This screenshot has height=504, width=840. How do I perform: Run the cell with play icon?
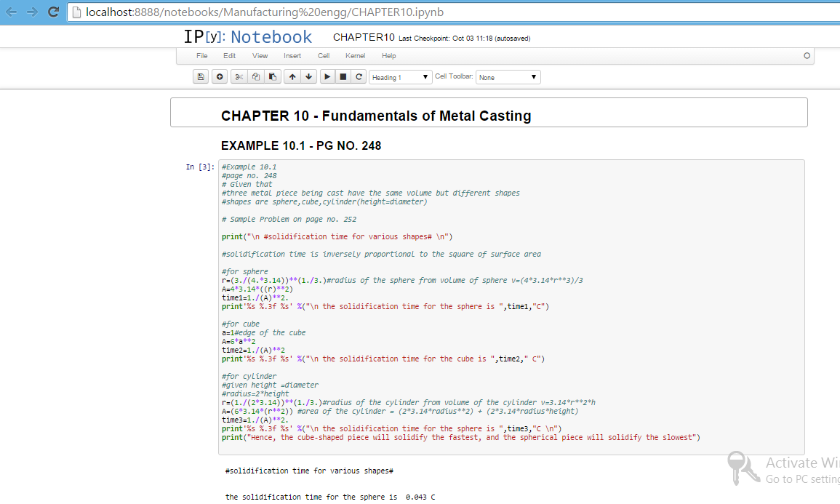point(327,77)
